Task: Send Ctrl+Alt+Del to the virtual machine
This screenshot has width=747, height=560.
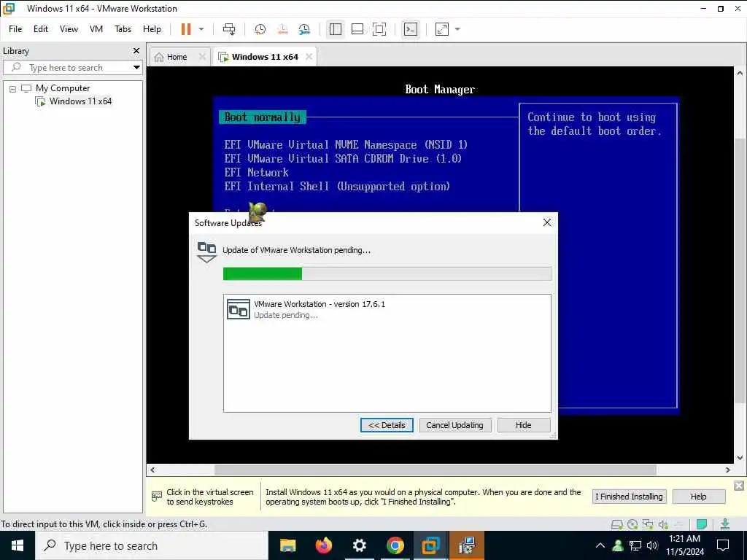Action: tap(229, 29)
